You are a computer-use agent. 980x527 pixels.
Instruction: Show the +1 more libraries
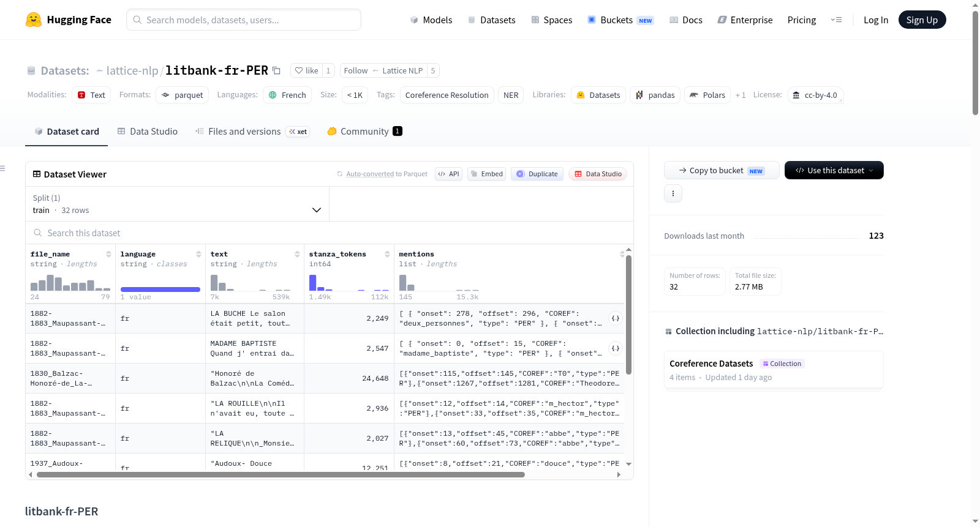coord(741,95)
